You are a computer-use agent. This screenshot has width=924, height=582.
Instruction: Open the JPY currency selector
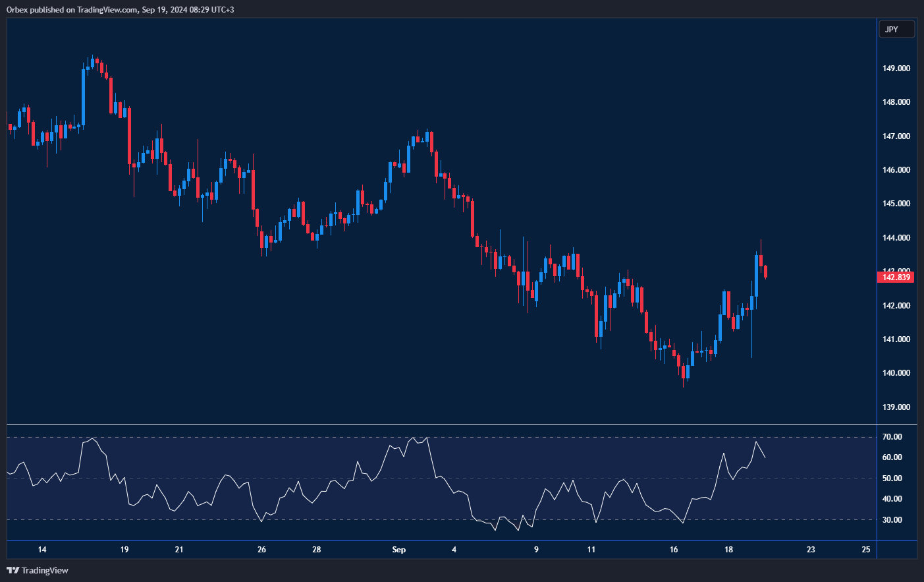click(896, 29)
